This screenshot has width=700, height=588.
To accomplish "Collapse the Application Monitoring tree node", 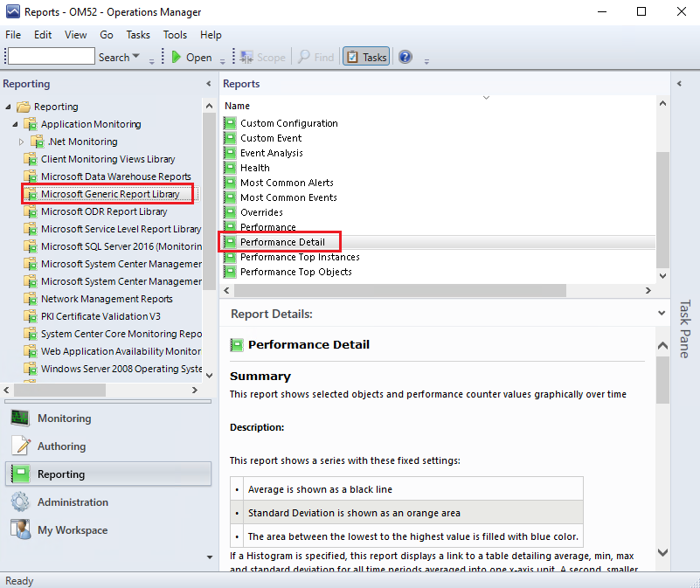I will pos(15,124).
